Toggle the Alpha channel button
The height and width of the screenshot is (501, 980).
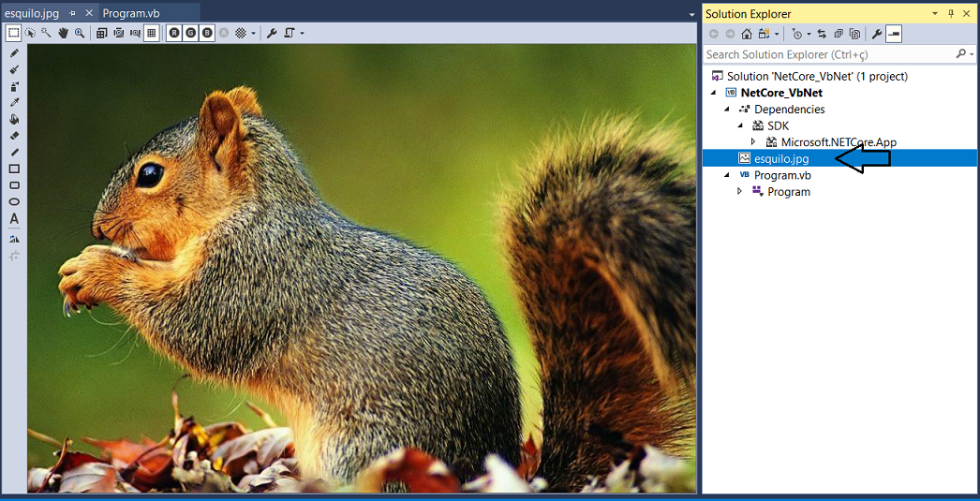[224, 33]
